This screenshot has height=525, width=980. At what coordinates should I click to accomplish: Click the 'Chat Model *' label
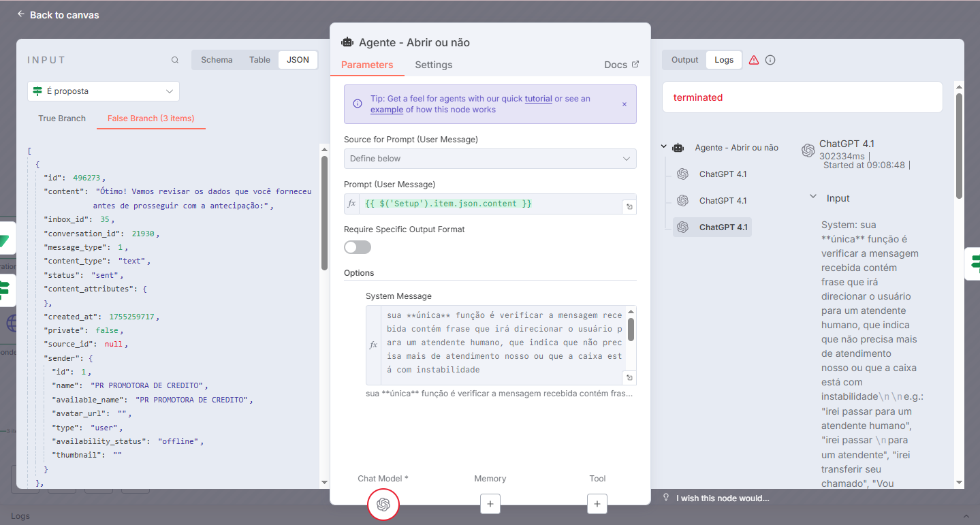[x=383, y=479]
